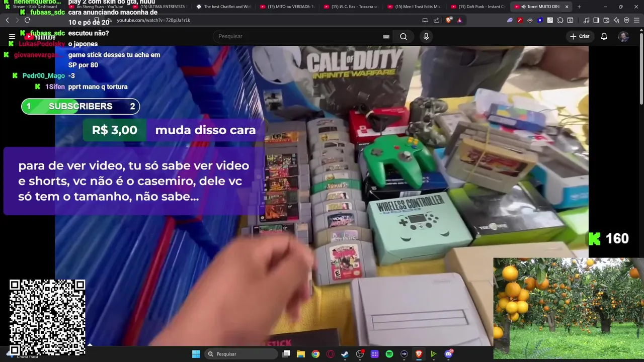644x362 pixels.
Task: Toggle the Brave sidebar panel icon
Action: [x=596, y=20]
